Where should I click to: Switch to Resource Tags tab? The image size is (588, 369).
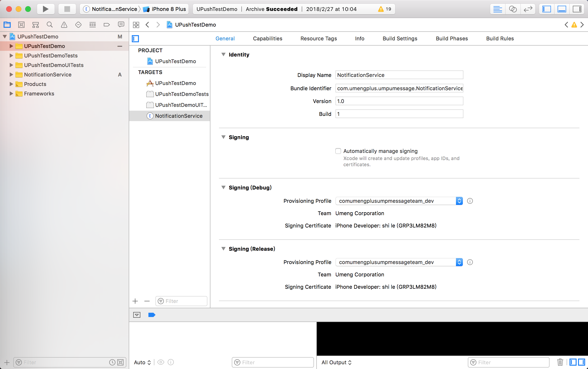click(318, 38)
